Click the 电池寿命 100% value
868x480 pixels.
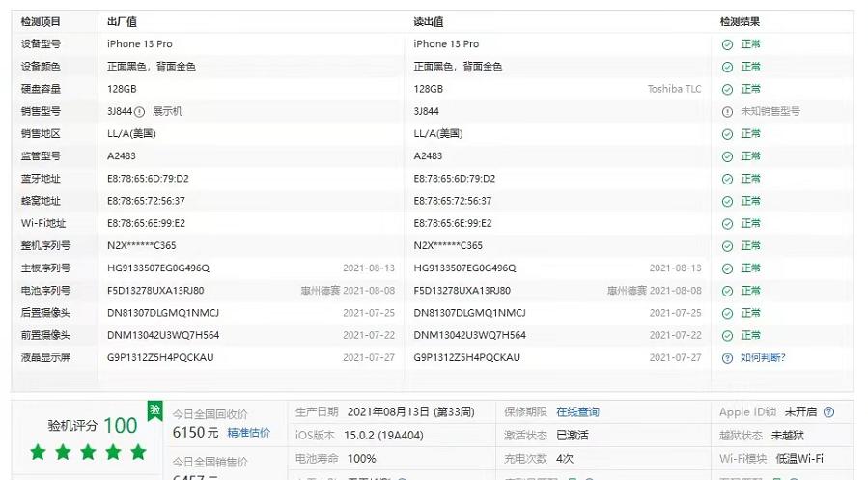[361, 459]
